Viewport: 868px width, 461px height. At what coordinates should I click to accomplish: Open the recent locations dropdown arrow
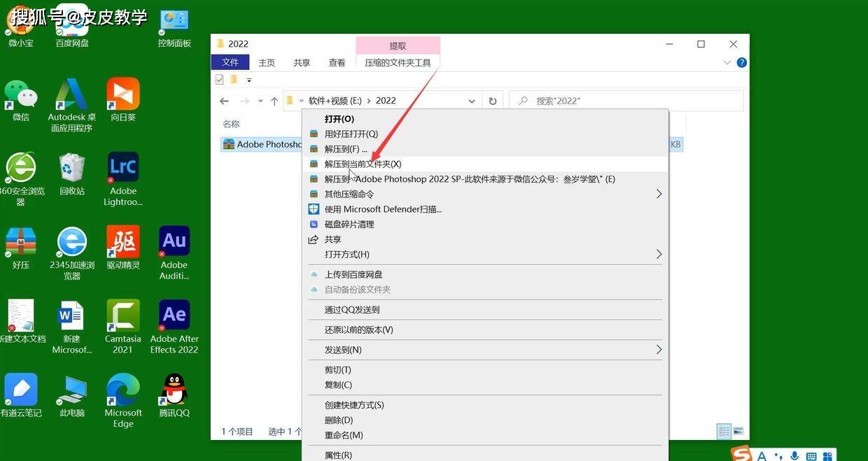[260, 101]
